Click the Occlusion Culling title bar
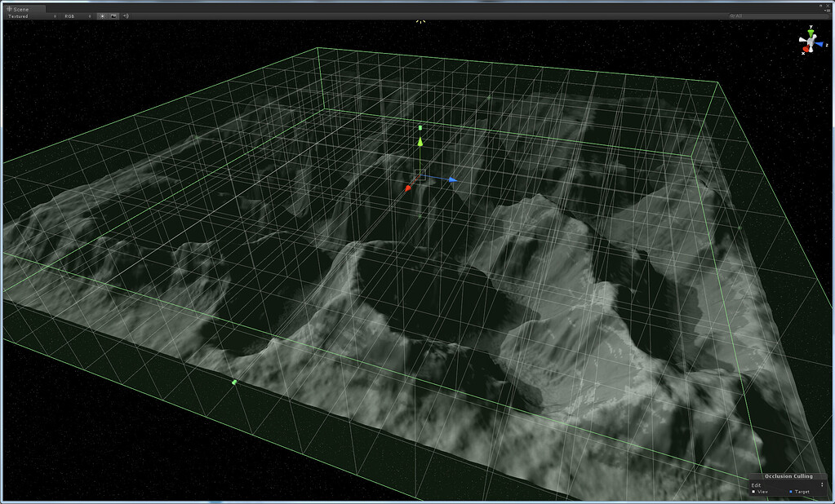835x504 pixels. point(788,475)
